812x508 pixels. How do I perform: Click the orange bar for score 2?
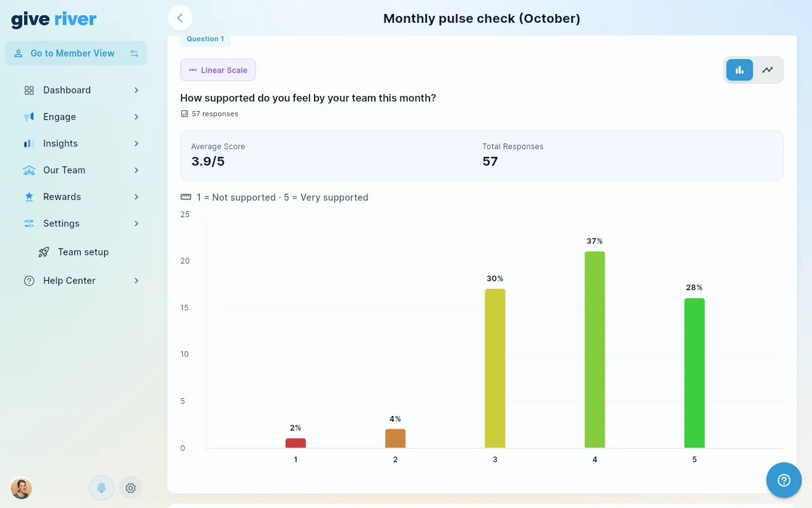[395, 439]
